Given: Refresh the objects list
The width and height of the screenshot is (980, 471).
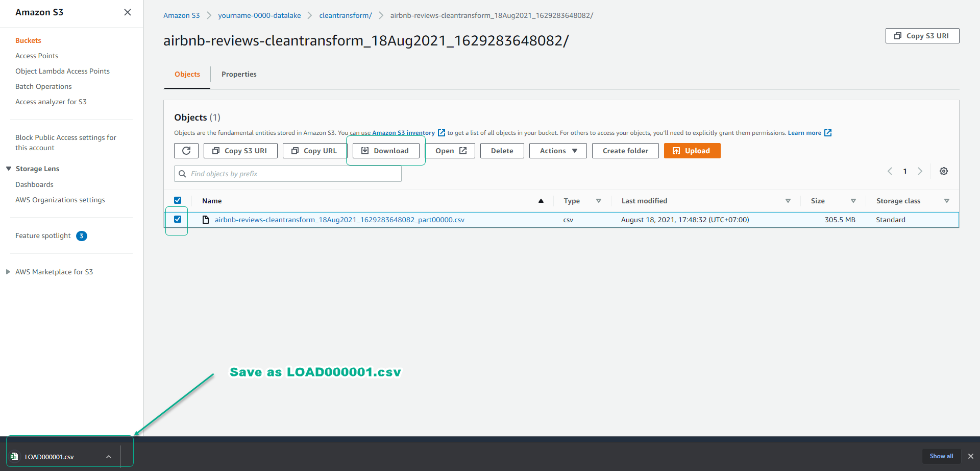Looking at the screenshot, I should coord(186,151).
